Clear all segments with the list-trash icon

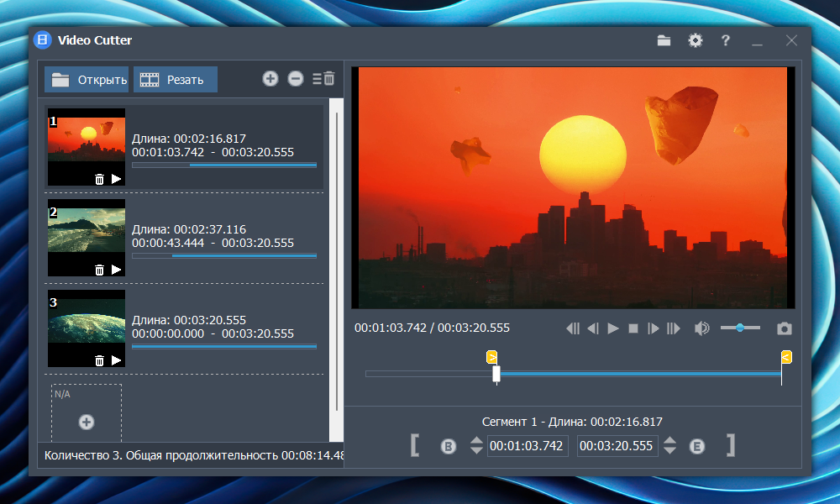(323, 78)
